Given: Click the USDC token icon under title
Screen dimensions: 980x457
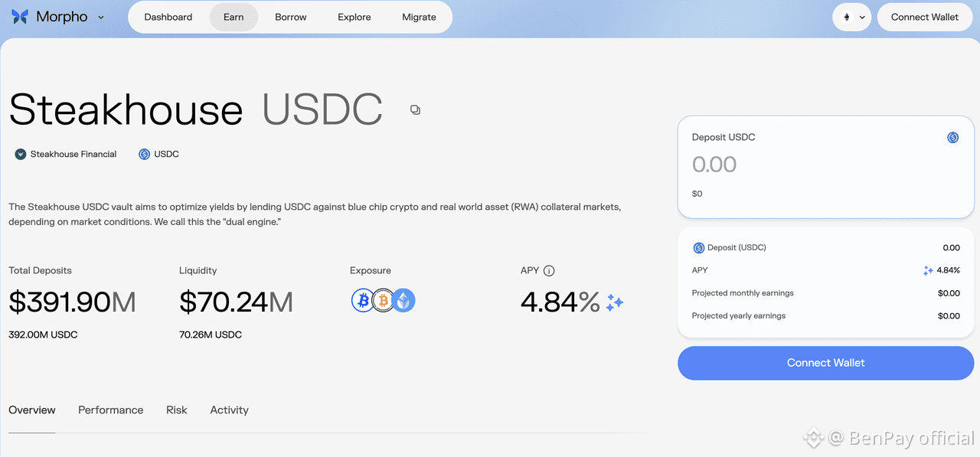Looking at the screenshot, I should tap(144, 154).
